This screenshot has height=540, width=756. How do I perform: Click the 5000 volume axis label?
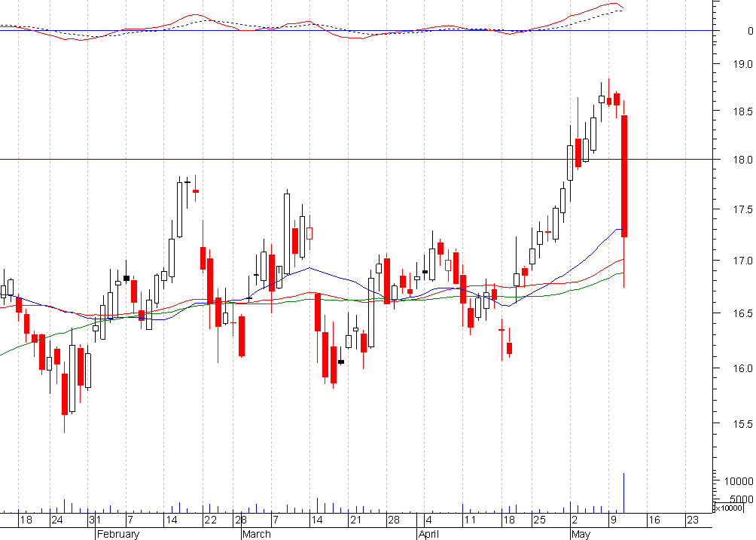[x=742, y=499]
